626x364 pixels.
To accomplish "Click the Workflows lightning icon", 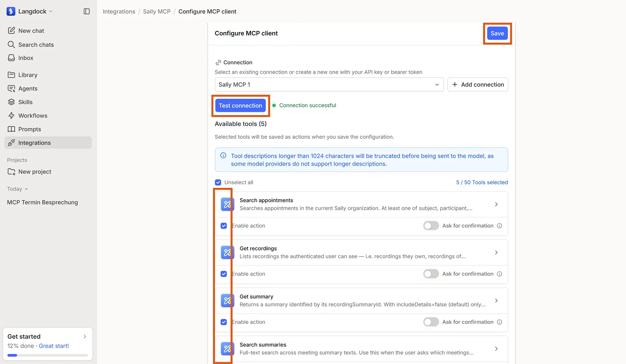I will 11,115.
